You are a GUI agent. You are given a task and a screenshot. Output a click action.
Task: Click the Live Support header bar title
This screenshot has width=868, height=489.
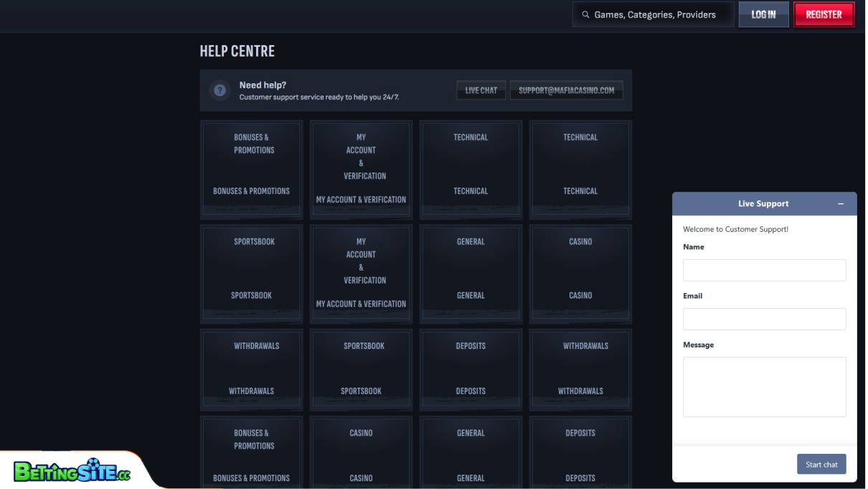(x=763, y=204)
